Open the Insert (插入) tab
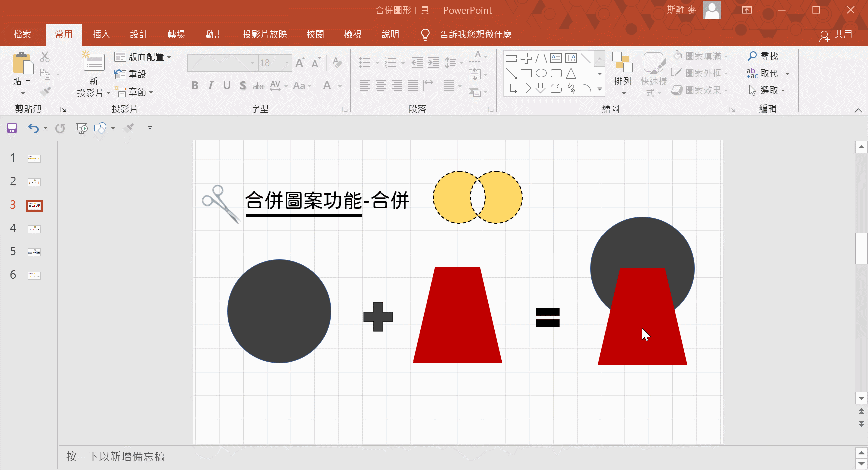This screenshot has height=470, width=868. coord(101,34)
